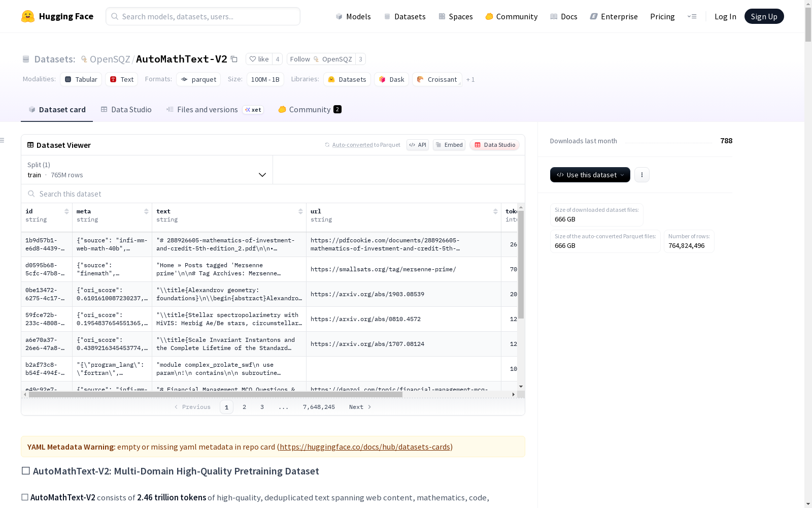Select the Text modality tag
The height and width of the screenshot is (508, 812).
(x=122, y=79)
